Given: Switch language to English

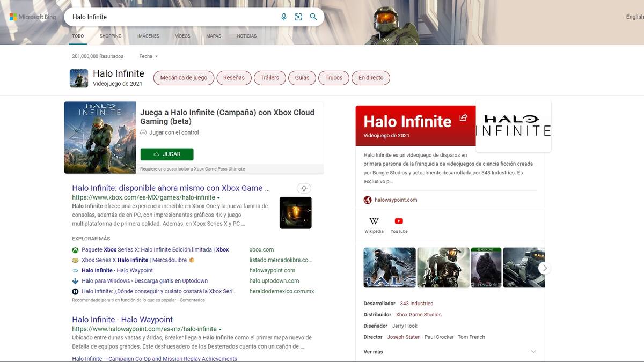Looking at the screenshot, I should pos(635,17).
